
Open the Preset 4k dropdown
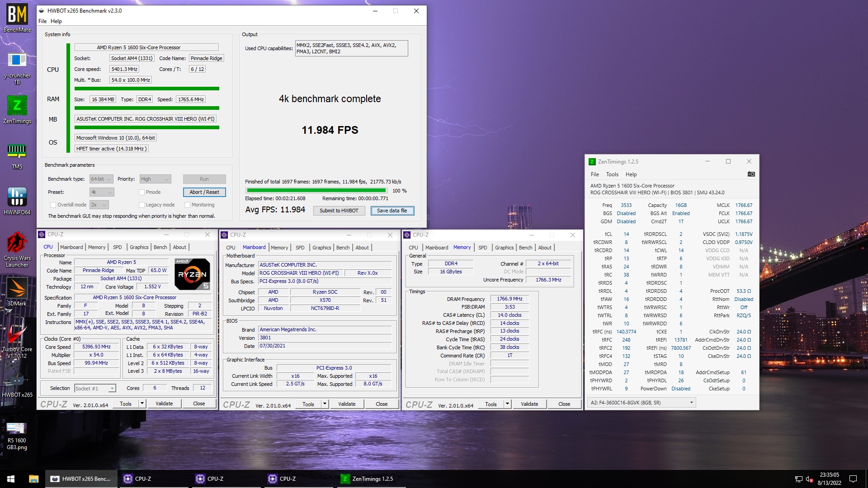coord(102,192)
